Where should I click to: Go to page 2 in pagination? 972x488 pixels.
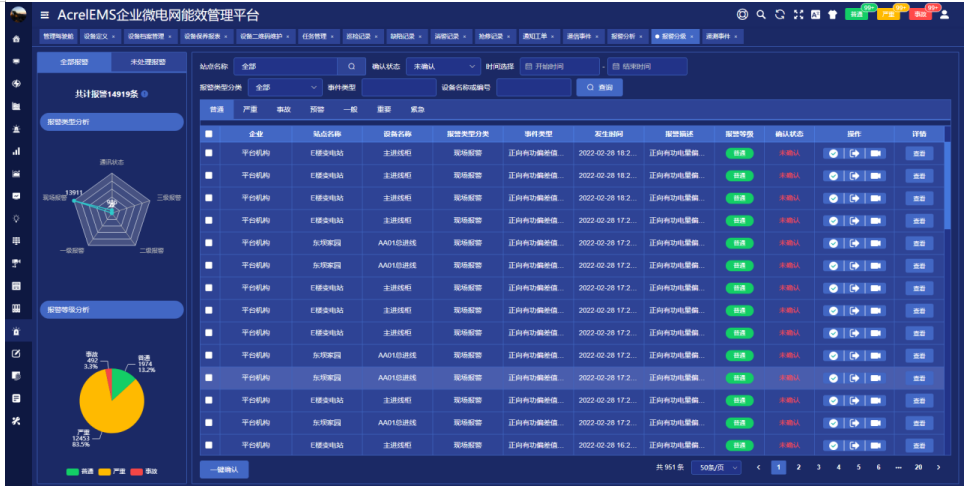798,467
